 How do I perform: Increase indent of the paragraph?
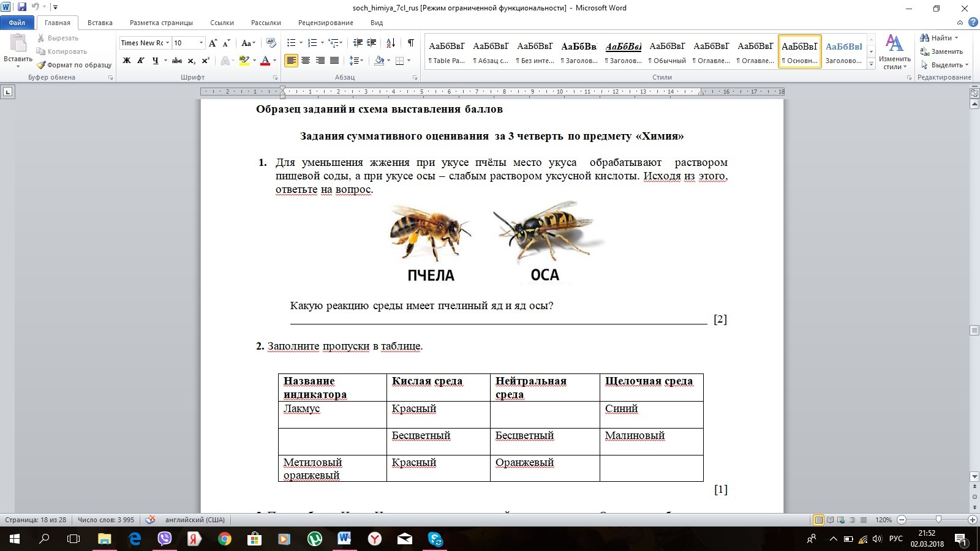372,43
